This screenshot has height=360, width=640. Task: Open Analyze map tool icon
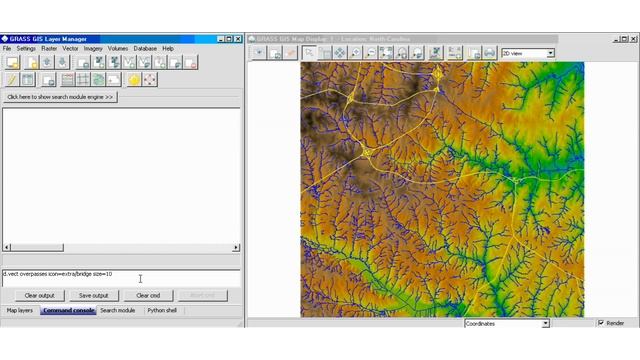tap(436, 53)
